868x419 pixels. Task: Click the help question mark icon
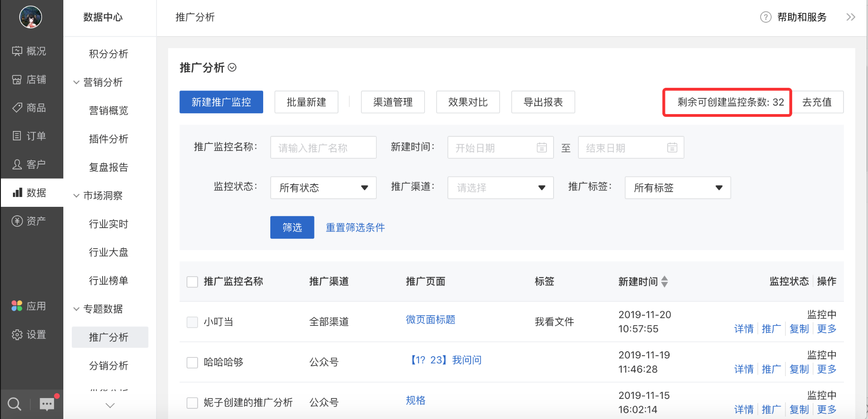[765, 17]
